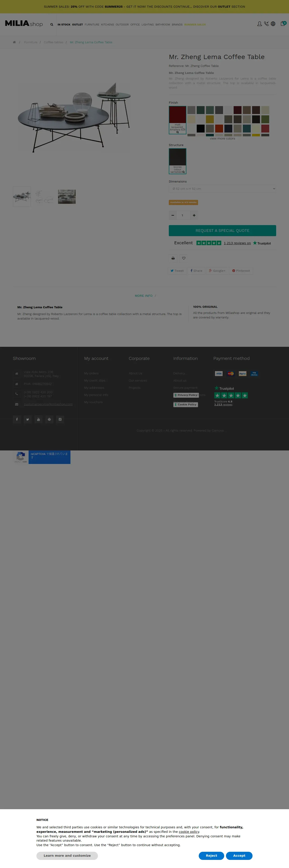Select the orange-red finish swatch

pos(219,128)
